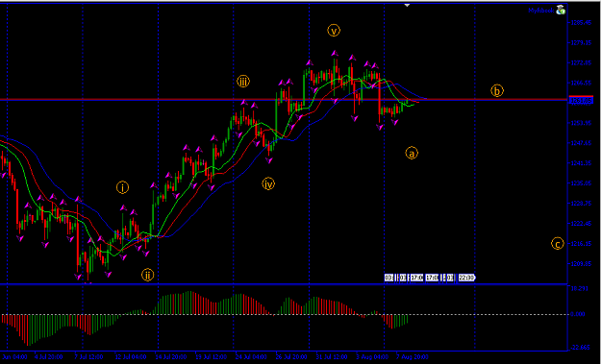Select the corrective wave (b) circled label

coord(497,90)
